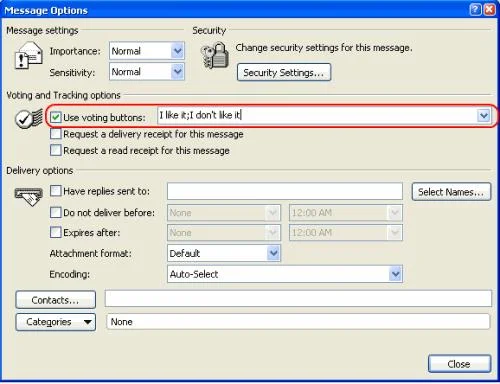Click the Security Settings button
The image size is (500, 384).
[284, 72]
